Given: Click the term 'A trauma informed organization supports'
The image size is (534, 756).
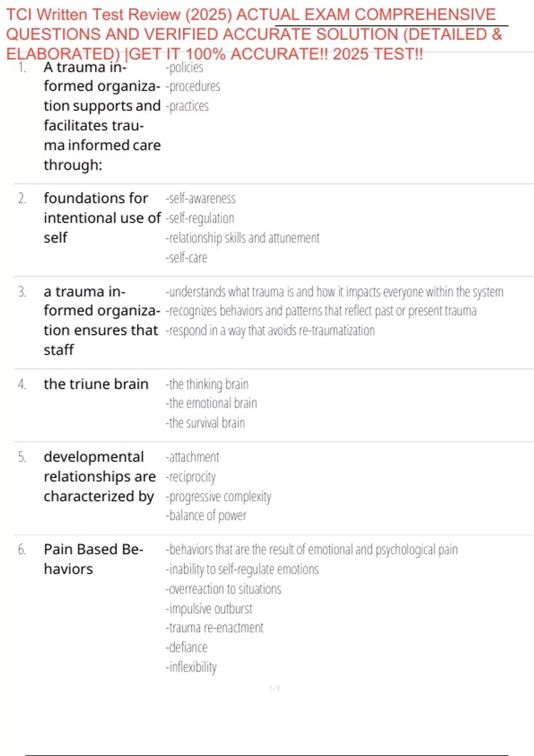Looking at the screenshot, I should [x=102, y=116].
